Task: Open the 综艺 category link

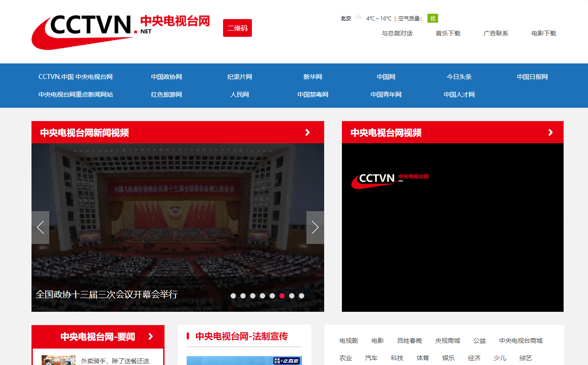Action: point(526,358)
